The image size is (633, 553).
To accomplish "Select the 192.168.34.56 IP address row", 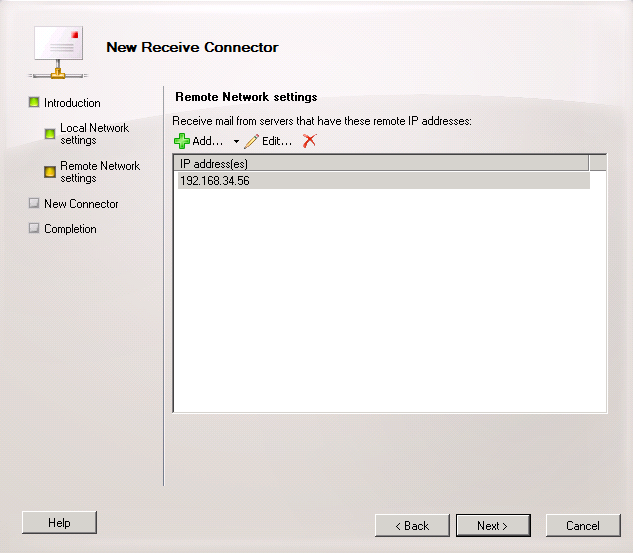I will 384,181.
